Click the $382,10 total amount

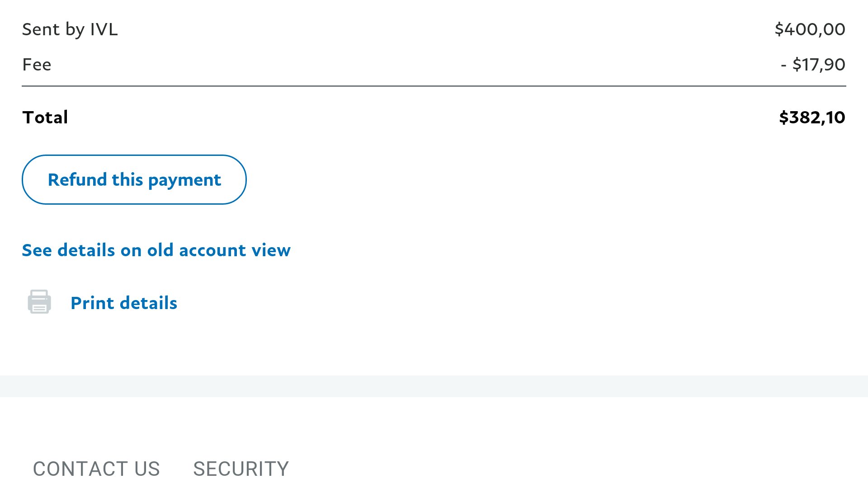pyautogui.click(x=812, y=117)
